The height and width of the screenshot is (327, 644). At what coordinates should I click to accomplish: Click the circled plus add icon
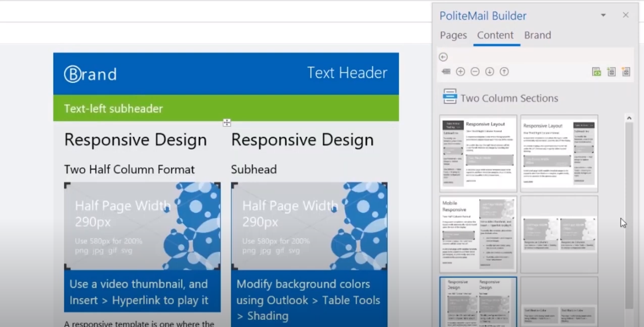click(460, 72)
